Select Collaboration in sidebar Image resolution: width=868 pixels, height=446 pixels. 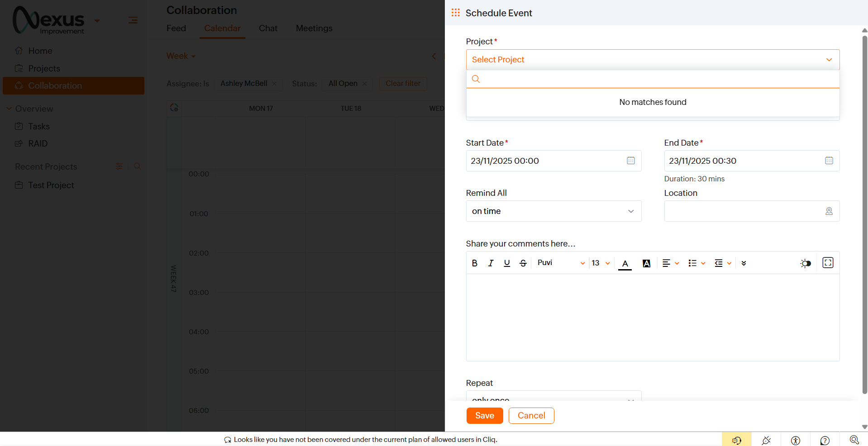click(73, 85)
